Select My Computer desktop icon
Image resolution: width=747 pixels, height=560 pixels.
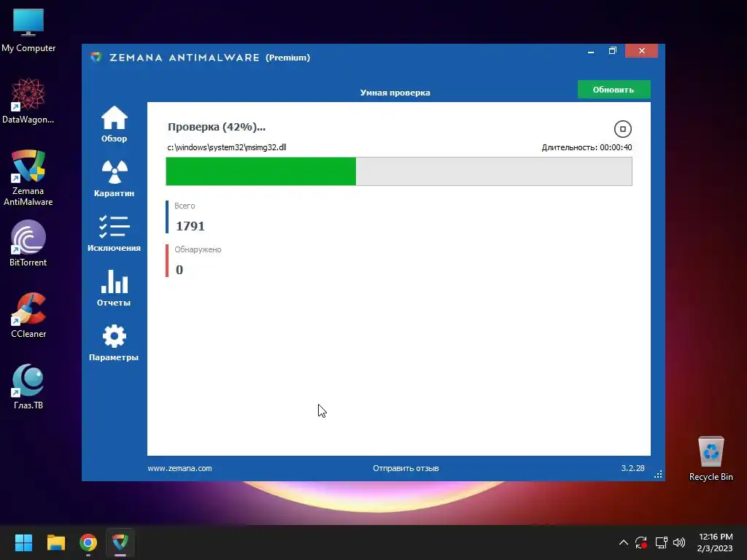(28, 31)
